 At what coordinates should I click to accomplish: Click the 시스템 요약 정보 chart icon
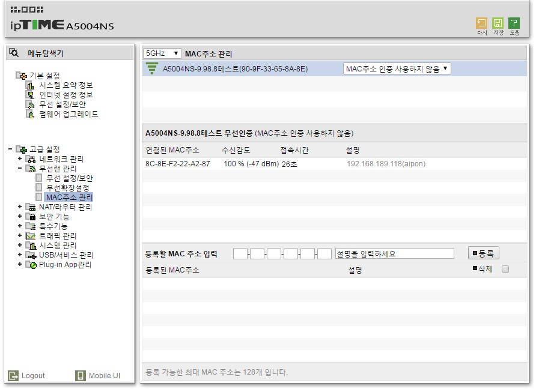(x=30, y=85)
